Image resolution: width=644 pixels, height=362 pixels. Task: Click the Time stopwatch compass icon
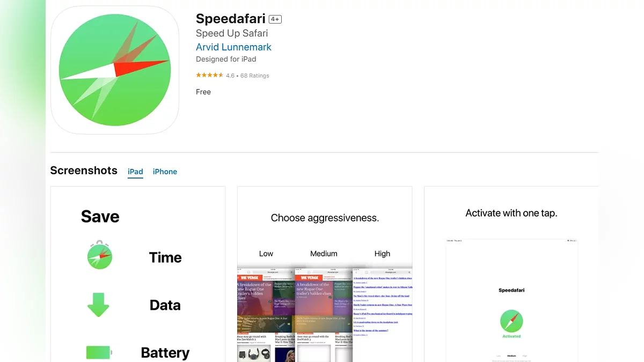99,256
